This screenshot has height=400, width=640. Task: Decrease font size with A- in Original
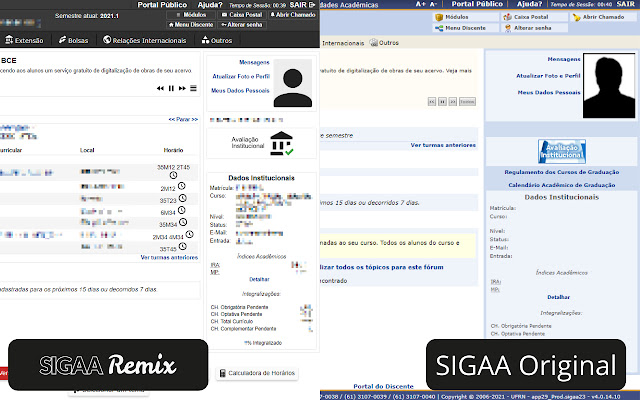(x=433, y=4)
